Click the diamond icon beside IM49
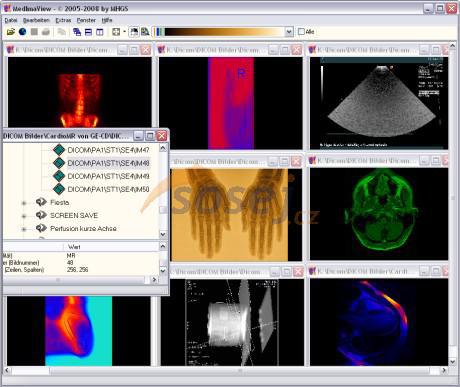Screen dimensions: 460x387 pyautogui.click(x=59, y=176)
